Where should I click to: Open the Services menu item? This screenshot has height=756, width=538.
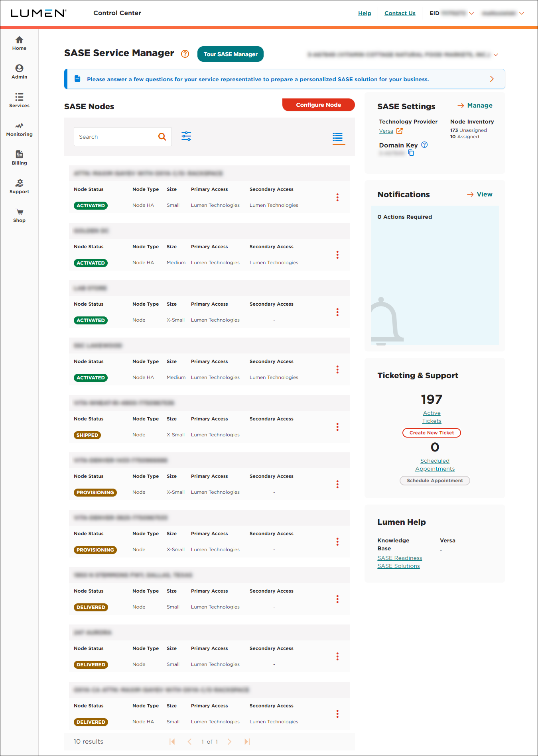[x=19, y=100]
